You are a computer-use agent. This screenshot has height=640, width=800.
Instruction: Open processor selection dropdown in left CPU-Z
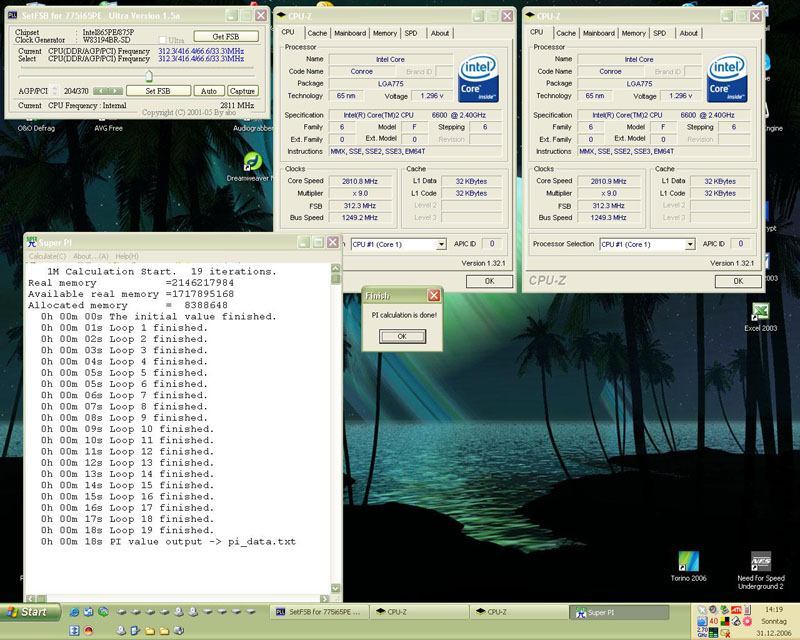click(x=441, y=244)
